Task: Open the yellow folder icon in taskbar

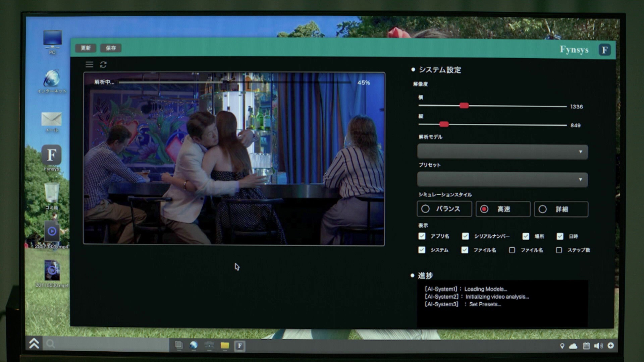Action: [225, 346]
